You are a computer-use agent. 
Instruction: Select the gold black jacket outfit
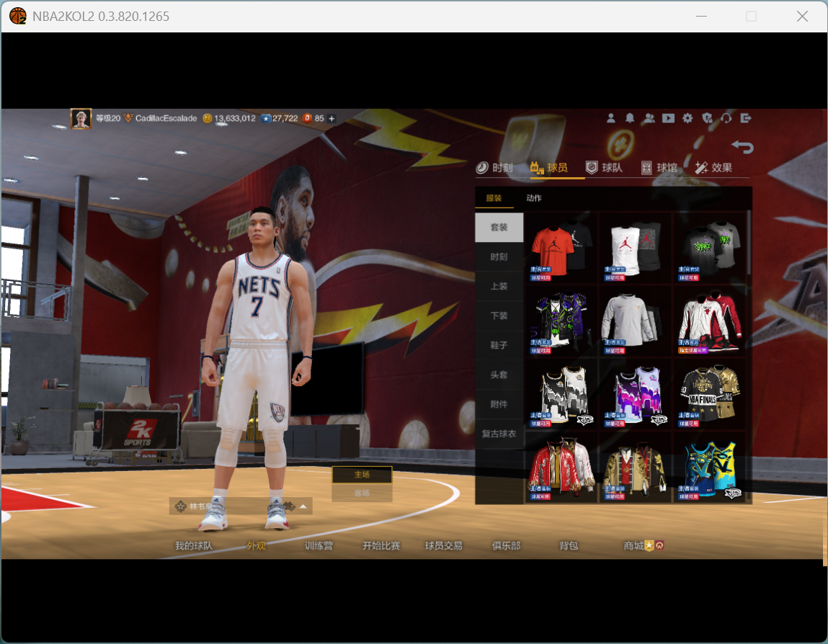click(x=636, y=468)
